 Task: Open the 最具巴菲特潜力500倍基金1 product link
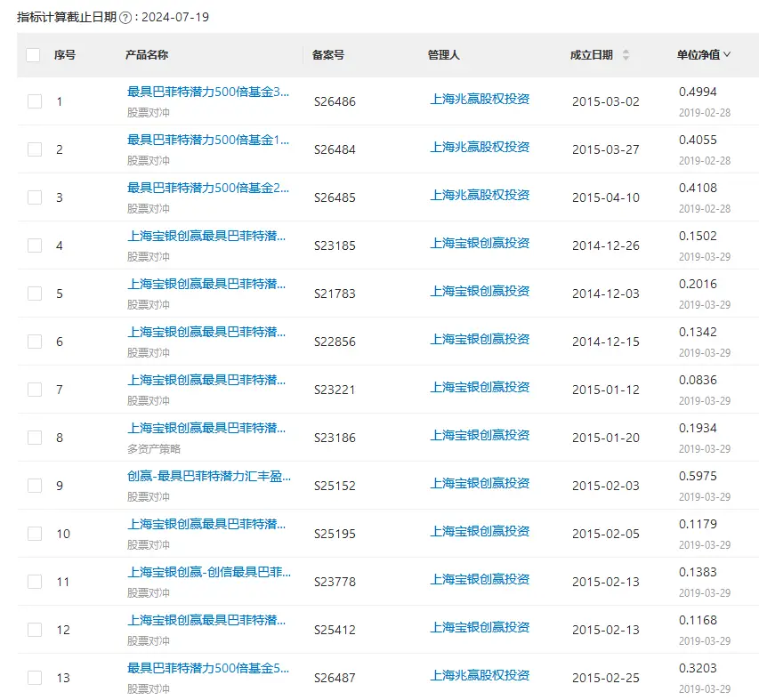[208, 140]
